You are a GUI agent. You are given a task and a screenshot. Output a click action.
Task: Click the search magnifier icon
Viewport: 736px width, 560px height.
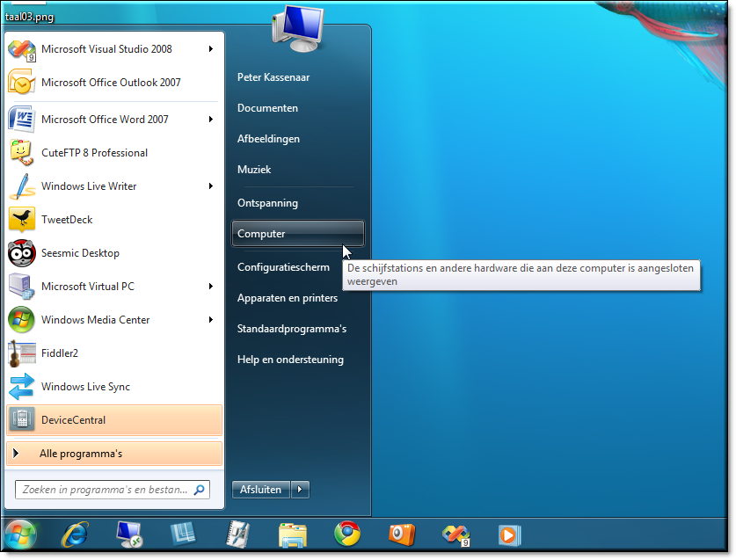click(199, 490)
